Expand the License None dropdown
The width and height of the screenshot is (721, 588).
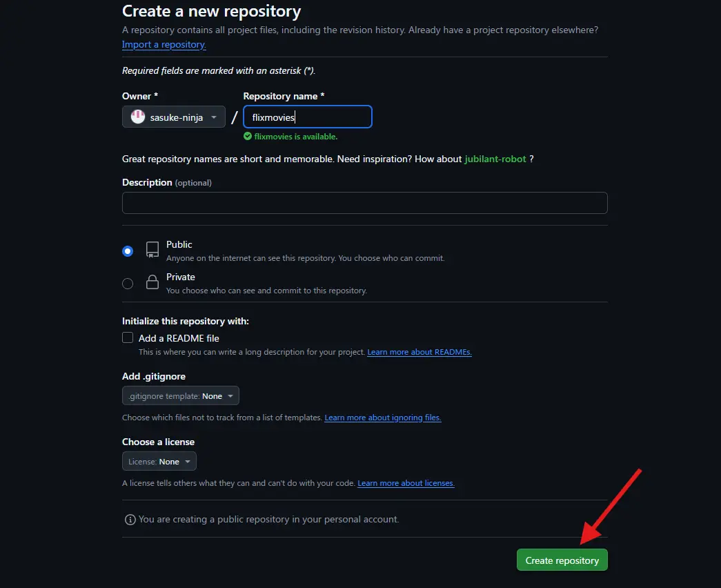(159, 461)
